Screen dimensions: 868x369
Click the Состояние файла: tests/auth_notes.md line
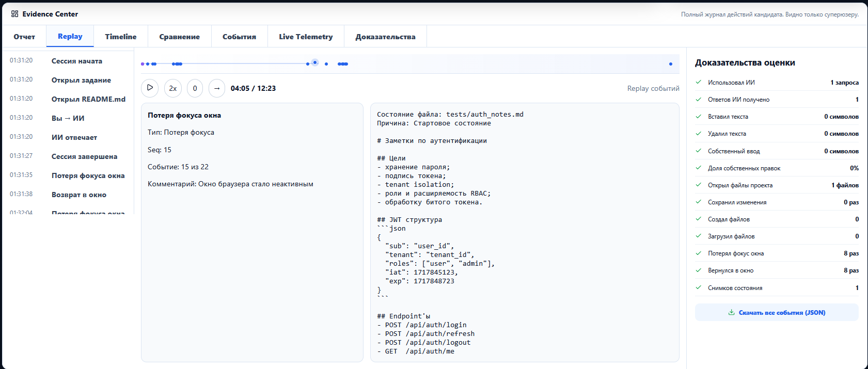[450, 115]
